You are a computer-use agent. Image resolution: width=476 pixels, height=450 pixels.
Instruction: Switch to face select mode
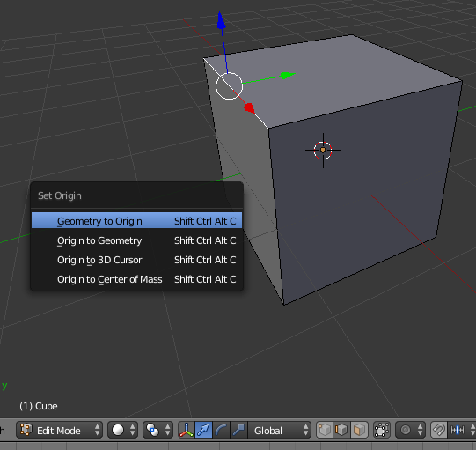(360, 430)
